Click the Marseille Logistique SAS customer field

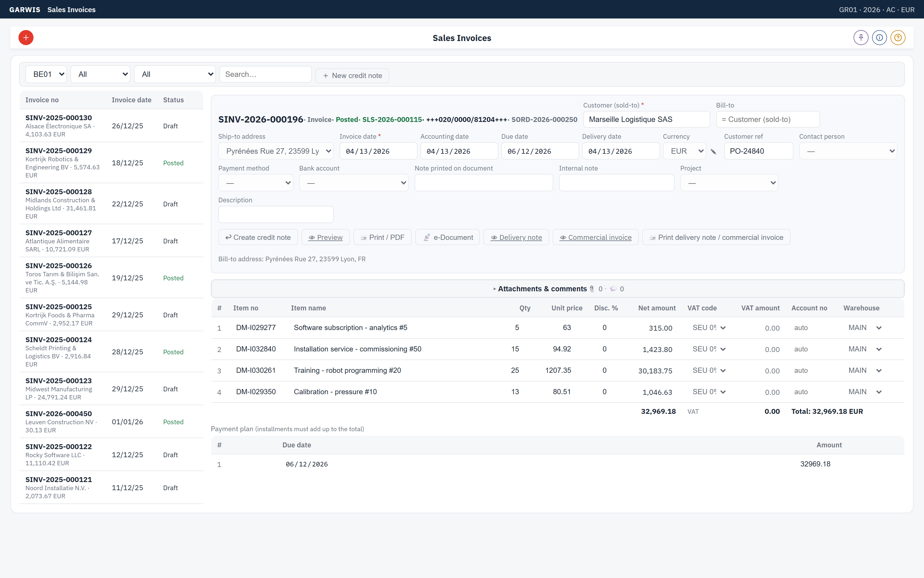647,119
